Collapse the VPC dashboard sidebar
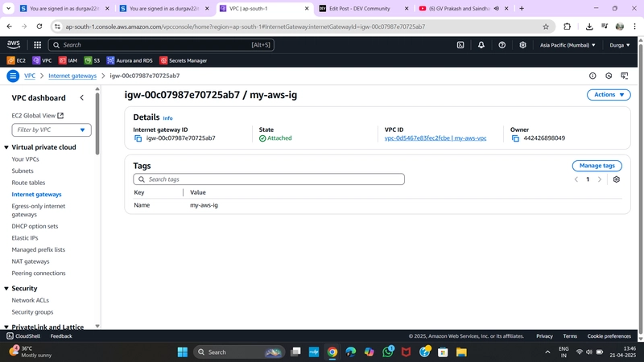This screenshot has height=362, width=644. 82,97
